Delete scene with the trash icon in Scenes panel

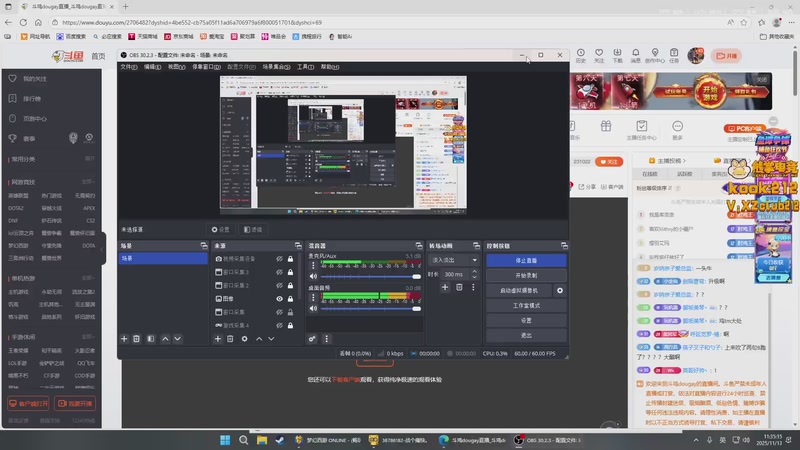click(x=136, y=339)
